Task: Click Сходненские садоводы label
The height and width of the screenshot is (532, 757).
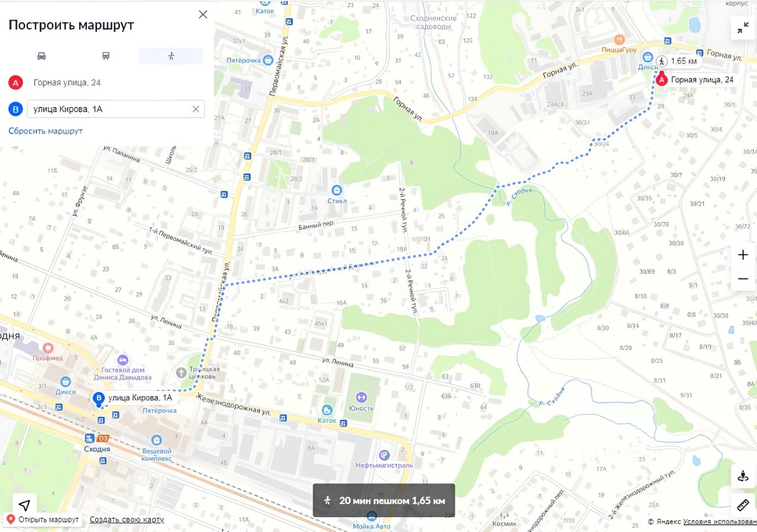Action: (434, 22)
